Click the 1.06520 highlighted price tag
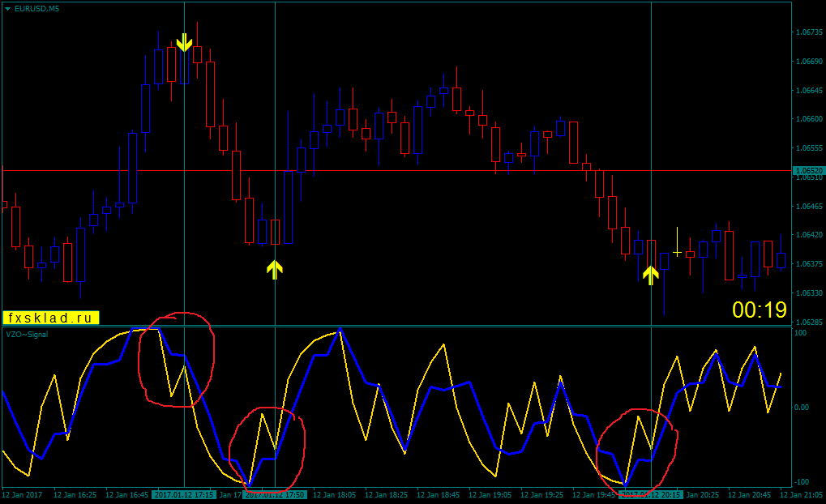The width and height of the screenshot is (826, 504). [x=808, y=171]
